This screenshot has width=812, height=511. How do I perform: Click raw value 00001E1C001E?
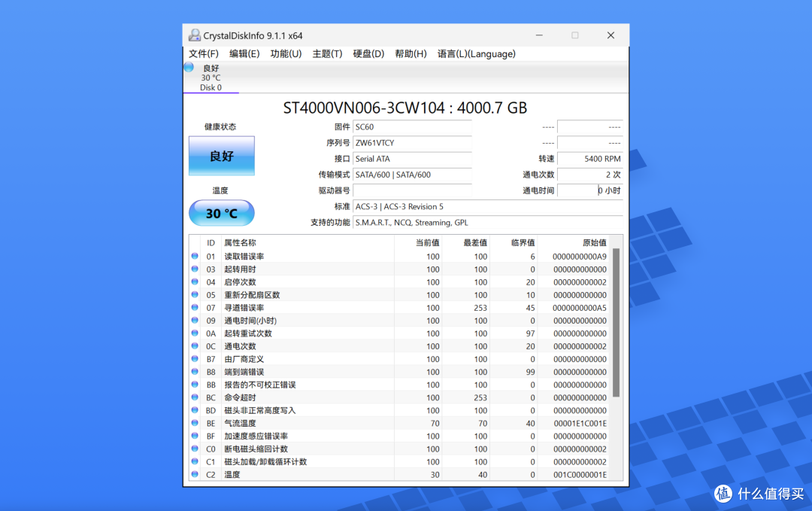click(580, 424)
